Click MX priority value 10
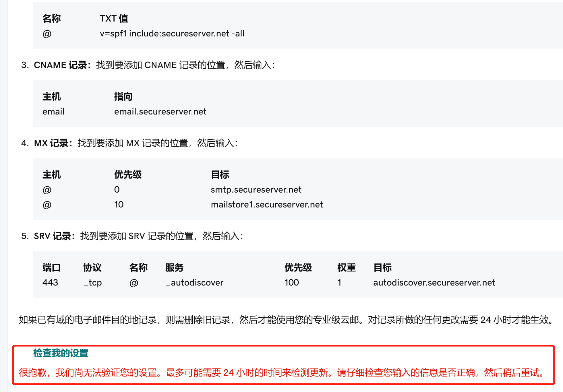 (119, 205)
